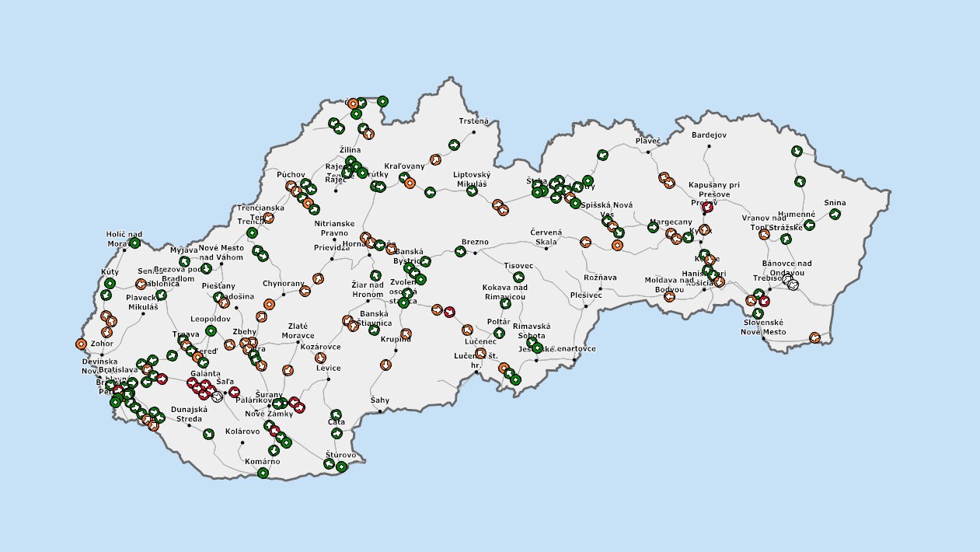This screenshot has width=980, height=552.
Task: Open the green train marker below Trstená
Action: tap(453, 145)
